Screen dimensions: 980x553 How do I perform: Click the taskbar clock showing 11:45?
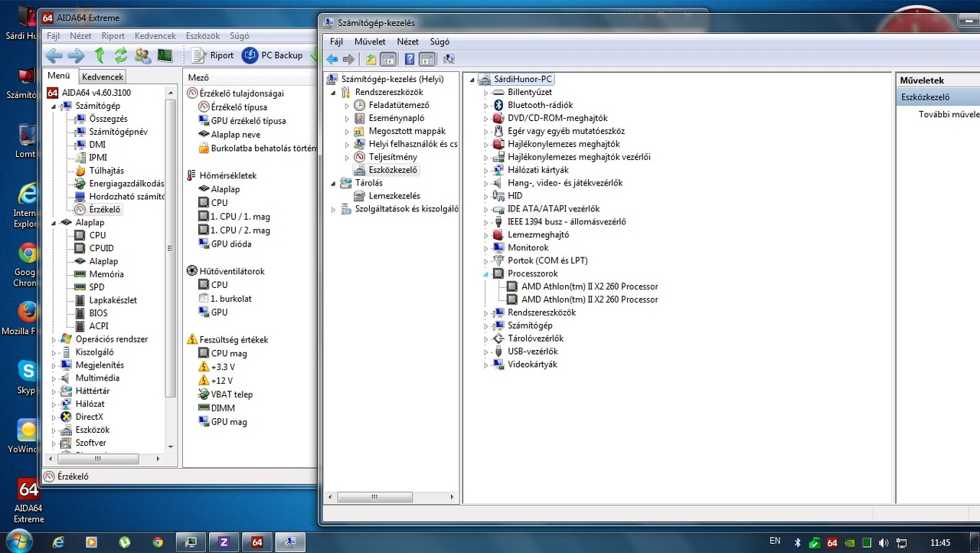coord(940,542)
